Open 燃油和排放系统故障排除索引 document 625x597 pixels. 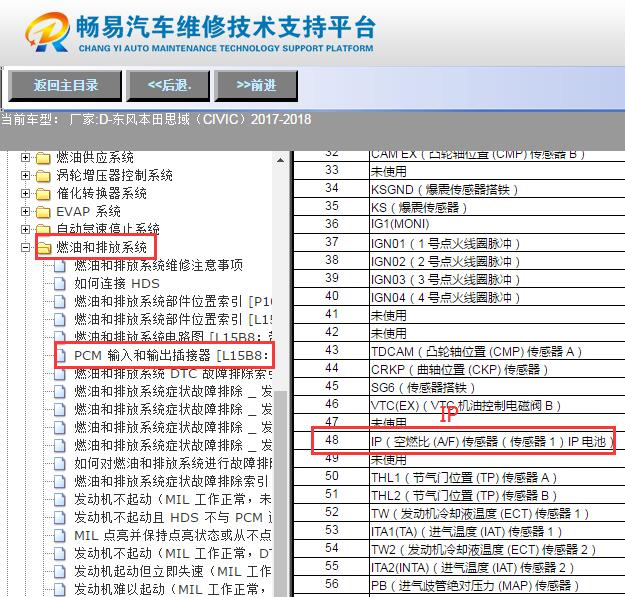tap(171, 481)
